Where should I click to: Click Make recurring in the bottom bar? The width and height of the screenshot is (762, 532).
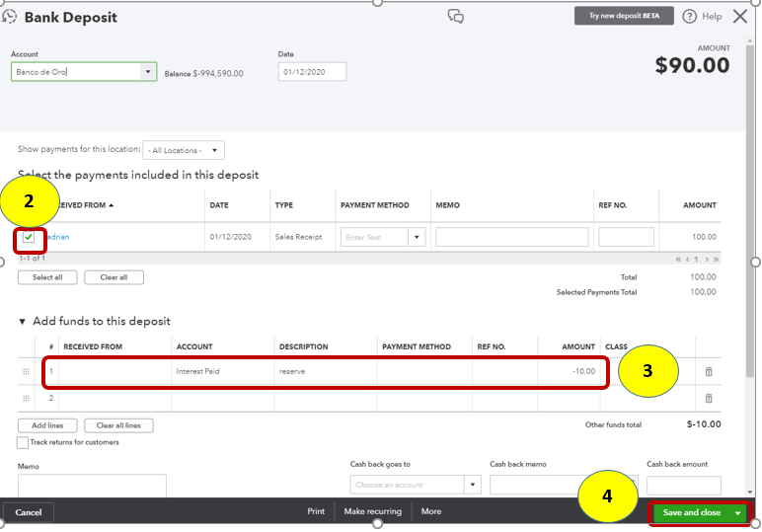coord(373,511)
